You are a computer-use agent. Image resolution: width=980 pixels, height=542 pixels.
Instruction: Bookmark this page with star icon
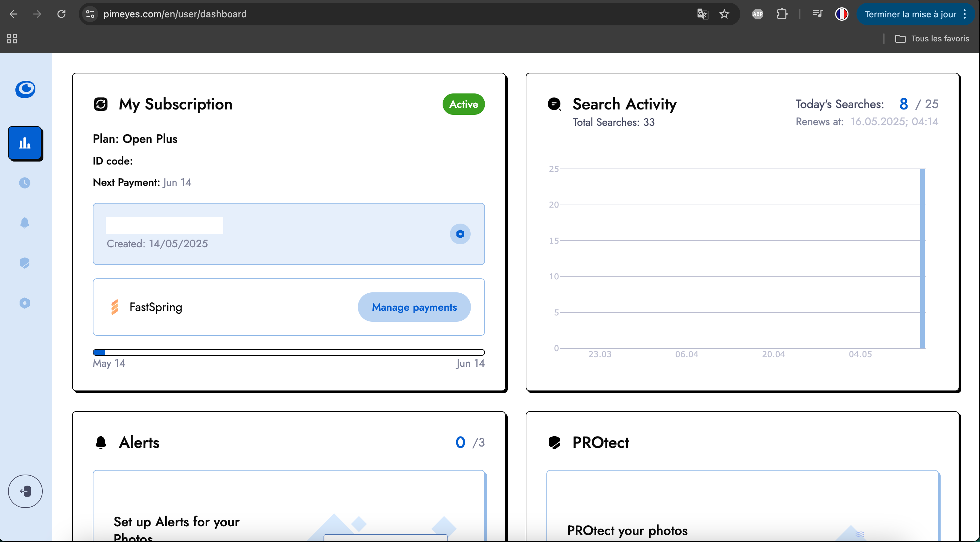(x=724, y=14)
